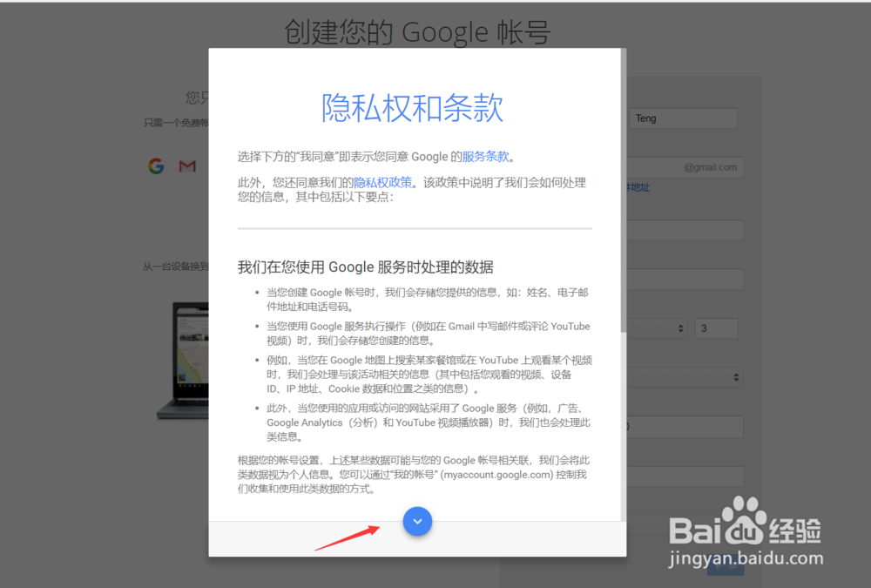
Task: Click the Gmail M logo icon
Action: click(187, 166)
